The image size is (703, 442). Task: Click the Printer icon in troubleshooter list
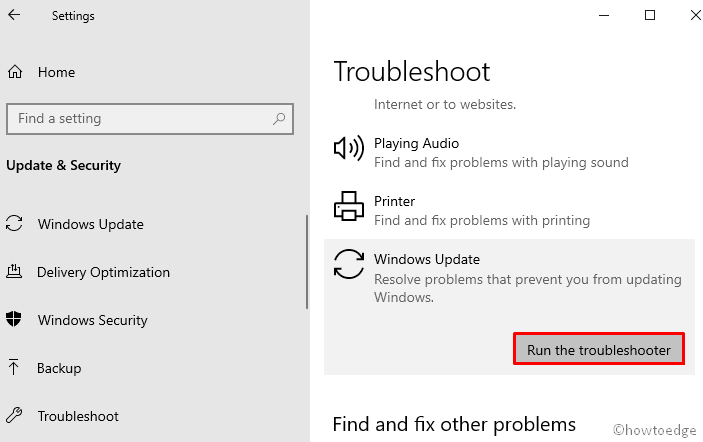pos(348,206)
